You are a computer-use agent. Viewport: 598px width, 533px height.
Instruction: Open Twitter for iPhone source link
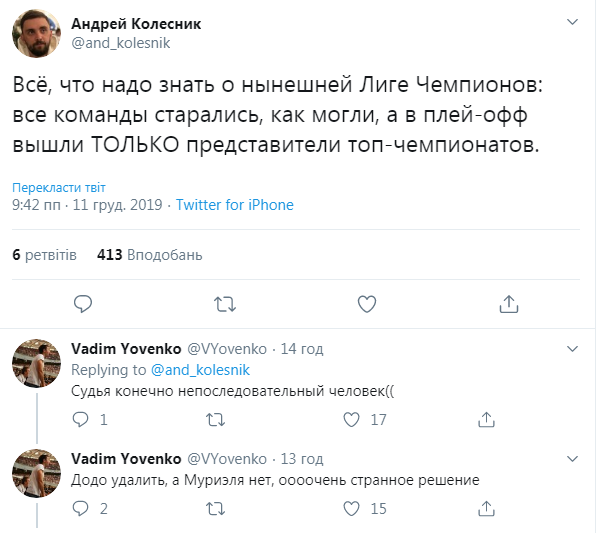point(235,205)
